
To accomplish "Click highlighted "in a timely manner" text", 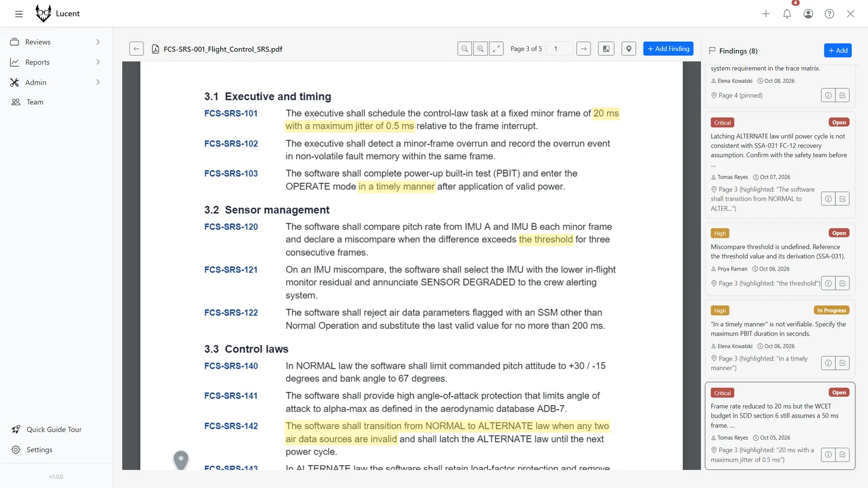I will point(397,187).
